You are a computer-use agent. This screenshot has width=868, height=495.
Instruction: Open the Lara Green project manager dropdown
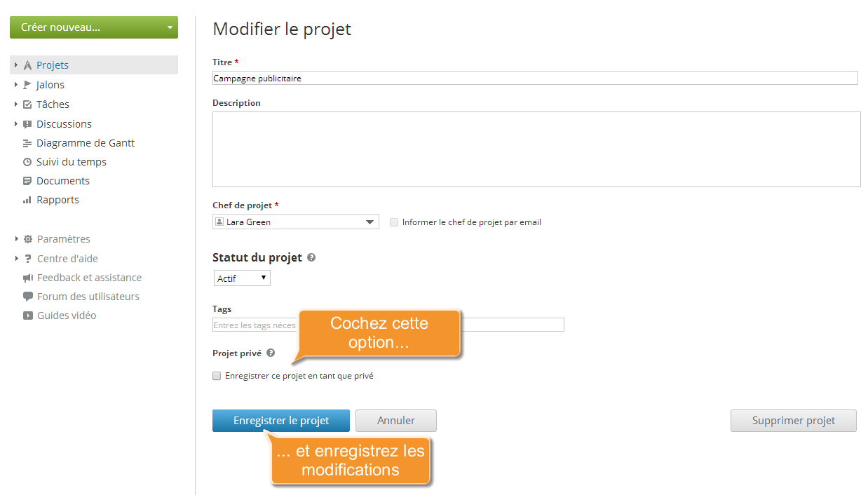pos(296,222)
